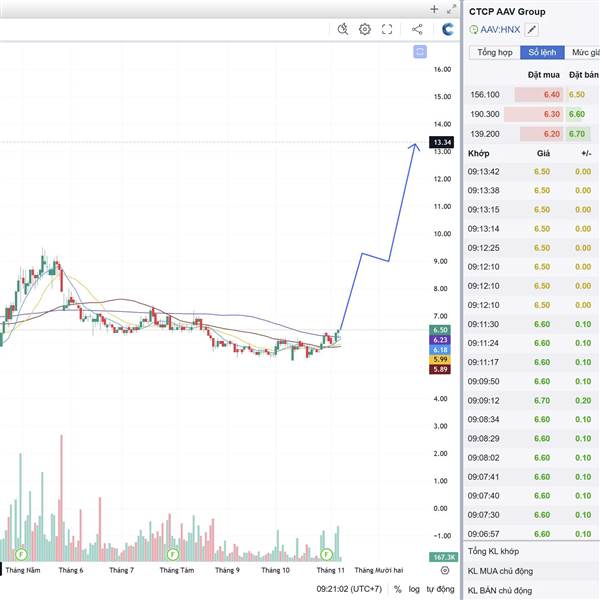Click the Khớp column header
Viewport: 600px width, 600px height.
[x=478, y=153]
